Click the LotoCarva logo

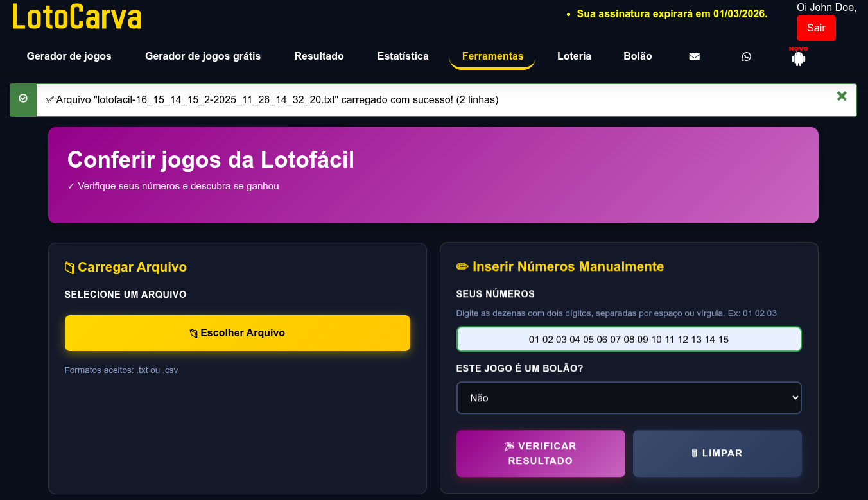(76, 17)
